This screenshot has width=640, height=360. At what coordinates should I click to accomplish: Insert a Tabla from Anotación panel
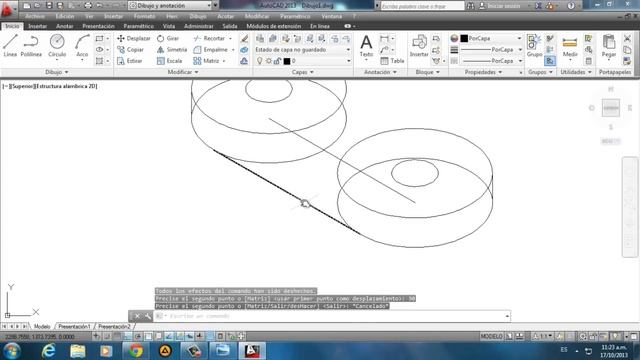392,61
